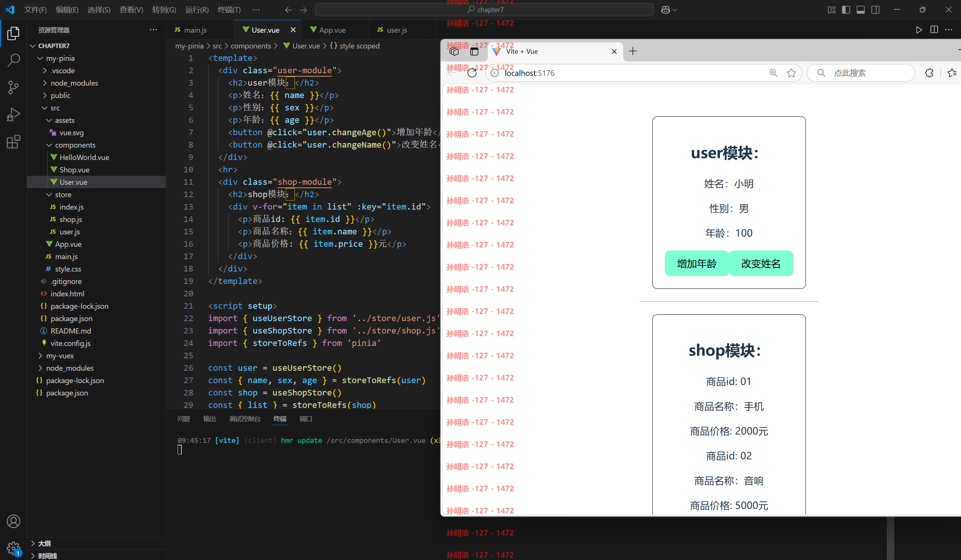Open the Manage gear icon

pyautogui.click(x=14, y=548)
